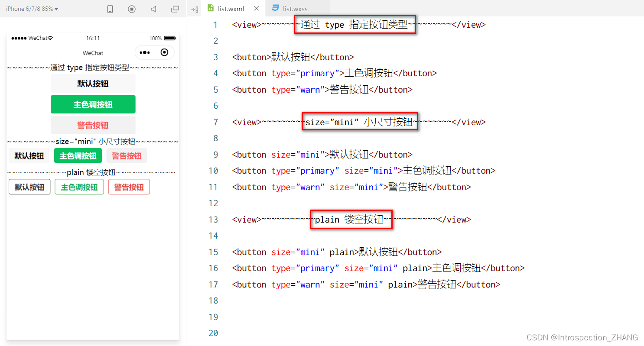Close the list.wxml tab
Screen dimensions: 644x346
click(x=257, y=8)
